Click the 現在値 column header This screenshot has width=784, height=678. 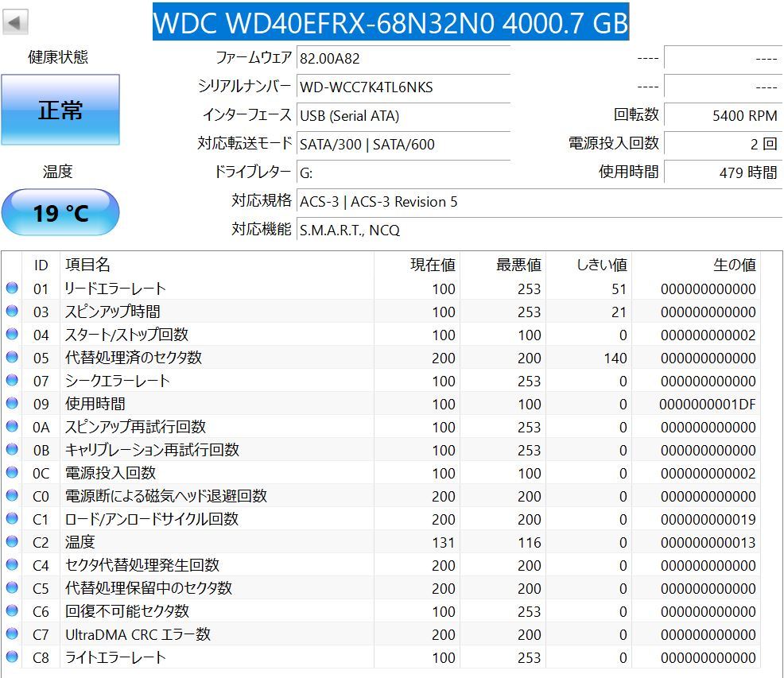click(x=417, y=265)
